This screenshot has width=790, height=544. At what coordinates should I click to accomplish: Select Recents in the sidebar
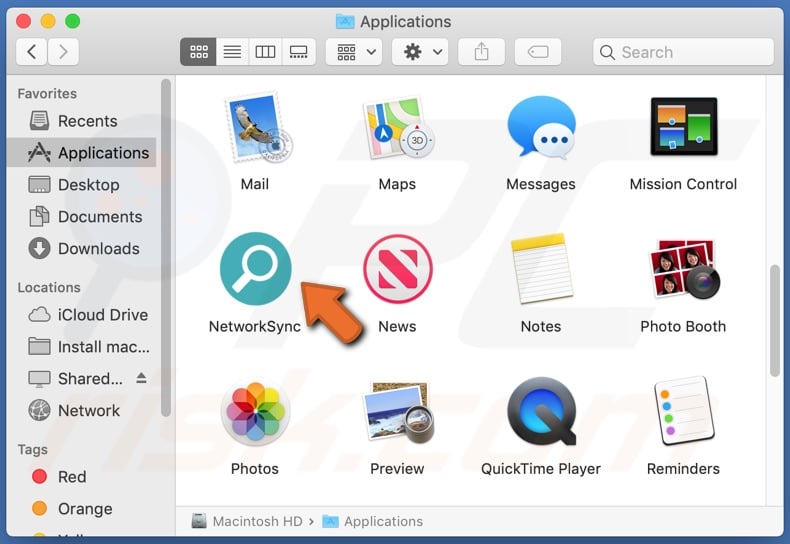[x=83, y=121]
